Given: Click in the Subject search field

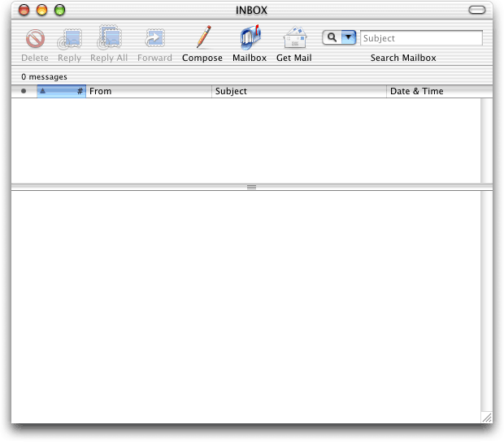Looking at the screenshot, I should pyautogui.click(x=420, y=38).
